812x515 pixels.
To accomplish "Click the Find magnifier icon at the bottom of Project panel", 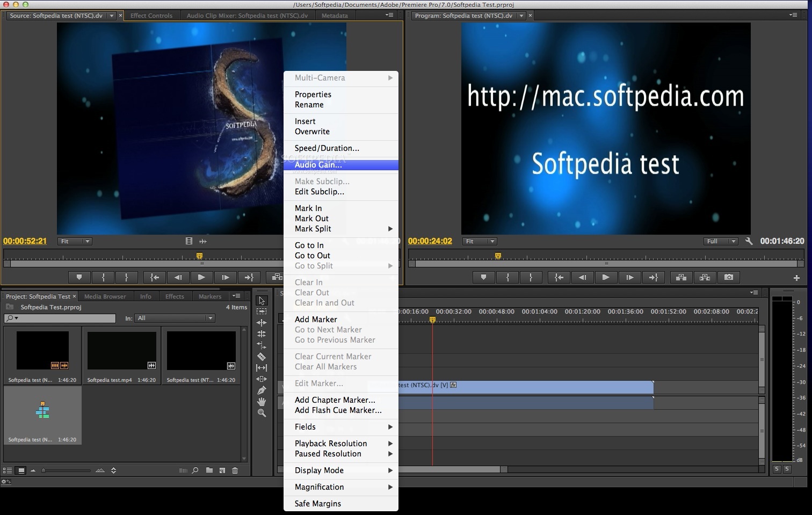I will tap(195, 470).
